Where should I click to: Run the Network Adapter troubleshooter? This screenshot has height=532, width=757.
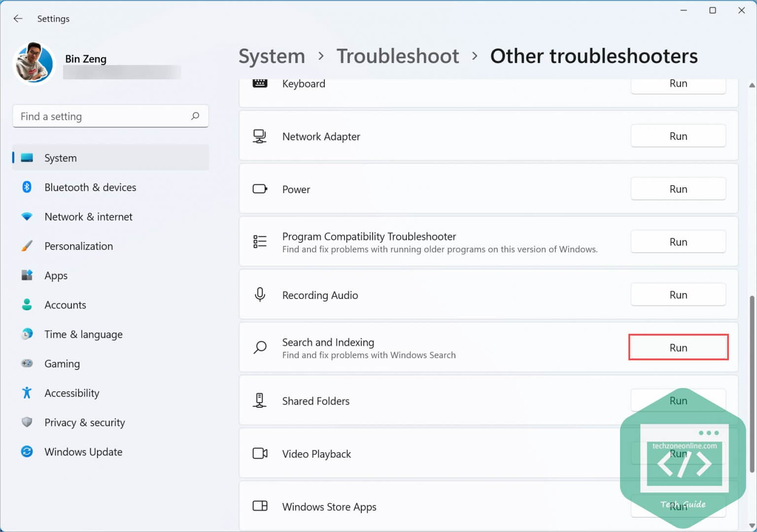(x=678, y=136)
